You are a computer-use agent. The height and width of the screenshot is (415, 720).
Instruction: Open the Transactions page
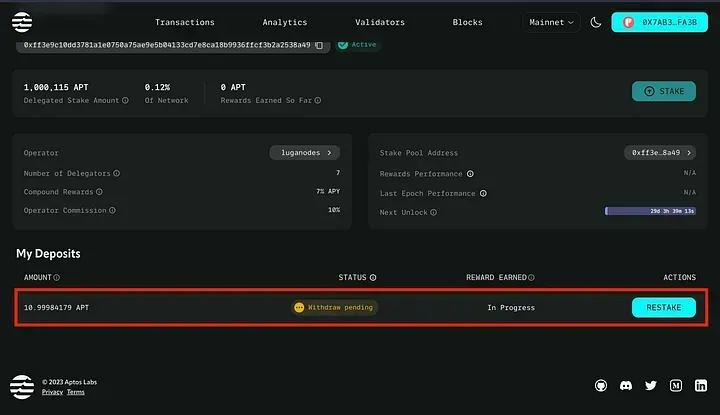(x=185, y=22)
